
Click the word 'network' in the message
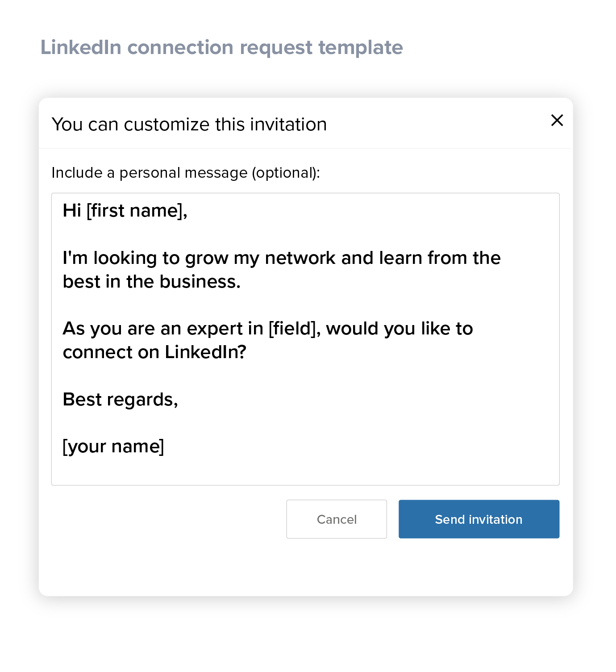tap(300, 258)
